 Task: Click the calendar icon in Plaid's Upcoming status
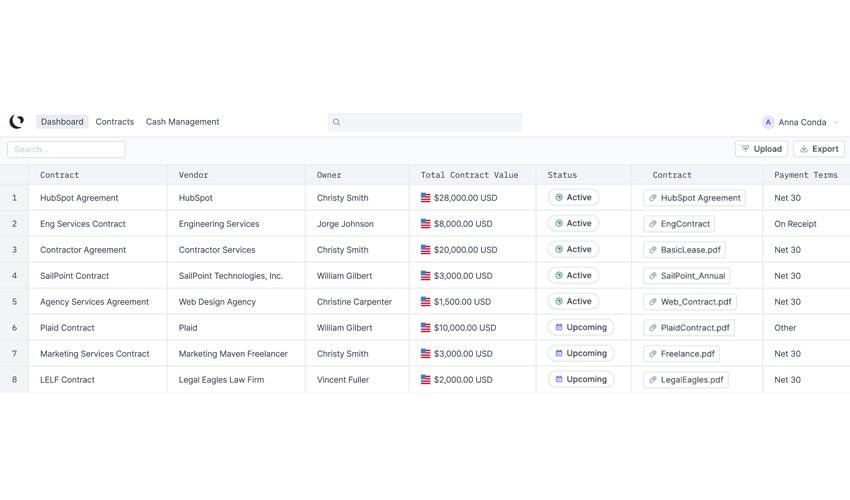click(x=559, y=327)
